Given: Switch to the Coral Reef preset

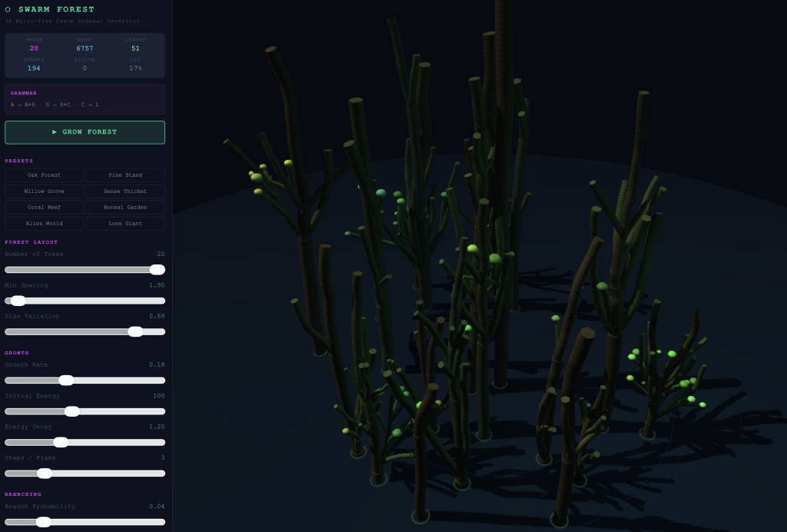Looking at the screenshot, I should click(x=44, y=208).
